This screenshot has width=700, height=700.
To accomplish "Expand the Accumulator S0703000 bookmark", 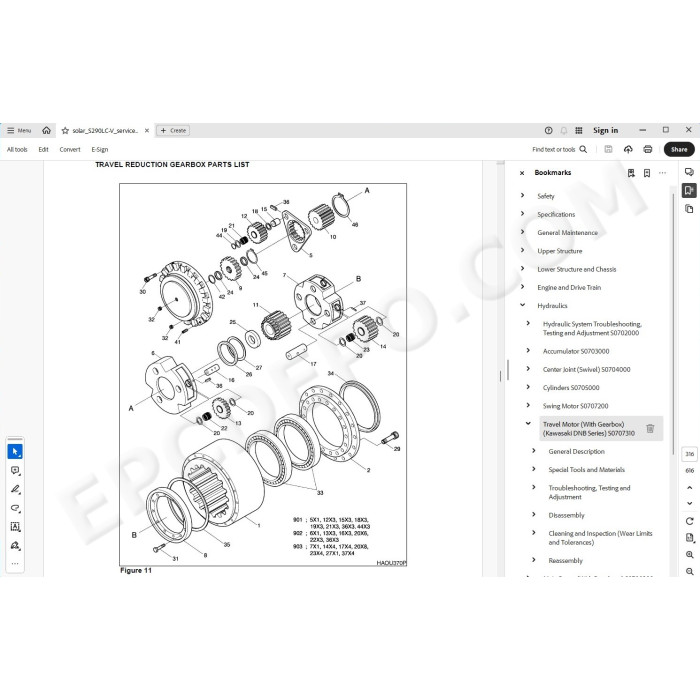I will click(528, 351).
